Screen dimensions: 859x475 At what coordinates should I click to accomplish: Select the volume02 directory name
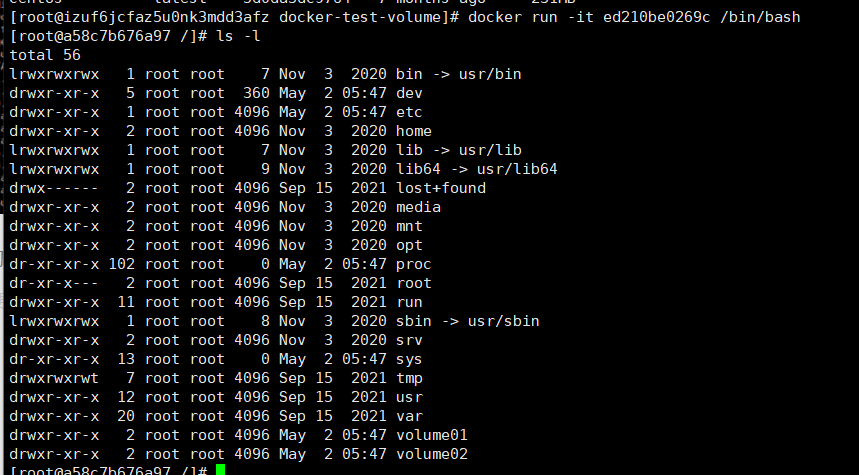(432, 454)
